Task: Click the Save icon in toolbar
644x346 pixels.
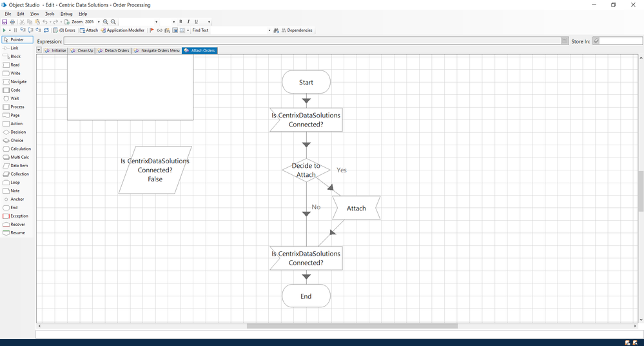Action: pyautogui.click(x=5, y=22)
